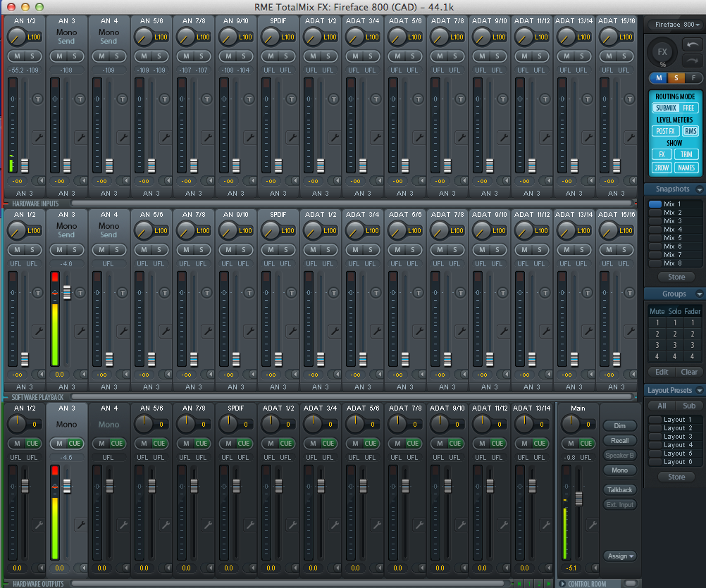This screenshot has width=706, height=588.
Task: Open settings wrench on Software Playback AN 3
Action: tap(81, 331)
